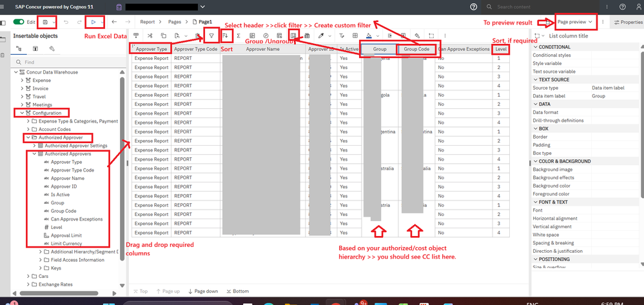Click the eyedropper pick-up-style icon

321,35
